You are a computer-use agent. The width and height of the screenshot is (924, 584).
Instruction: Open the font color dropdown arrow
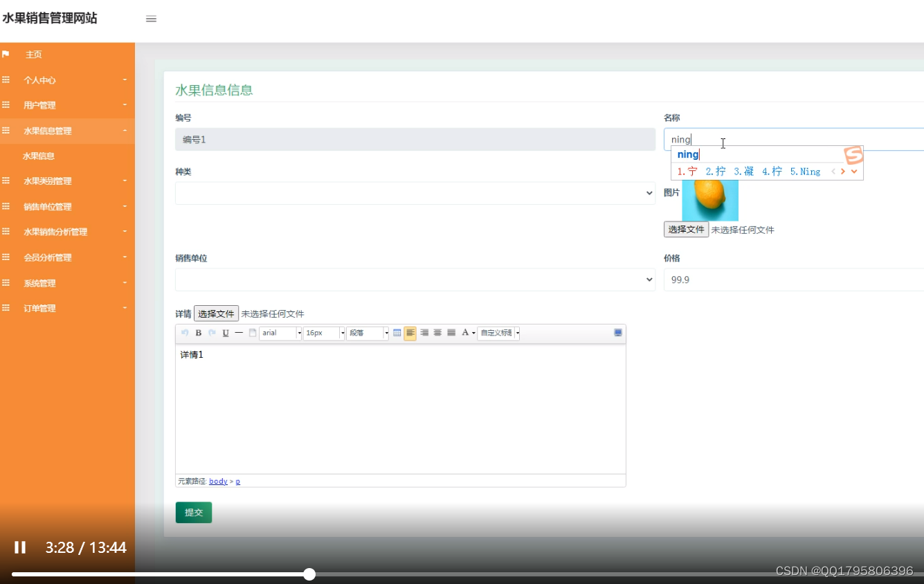pyautogui.click(x=473, y=334)
